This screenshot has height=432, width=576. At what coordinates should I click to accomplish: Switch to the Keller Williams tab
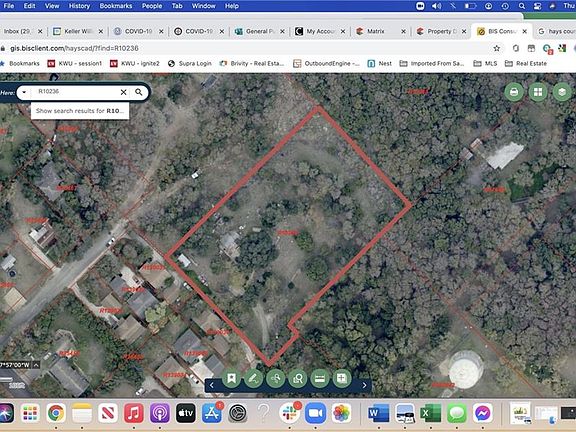coord(78,32)
